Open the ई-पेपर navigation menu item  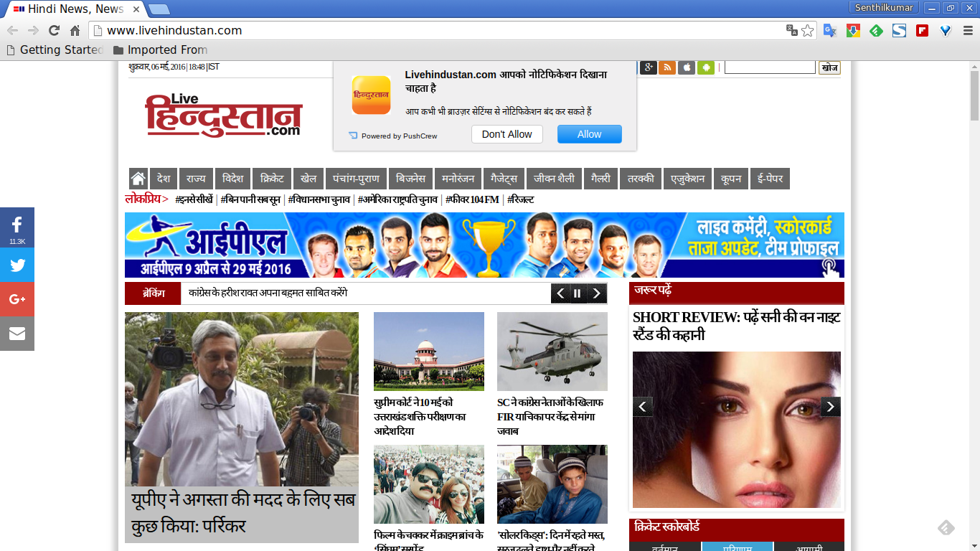pos(770,179)
